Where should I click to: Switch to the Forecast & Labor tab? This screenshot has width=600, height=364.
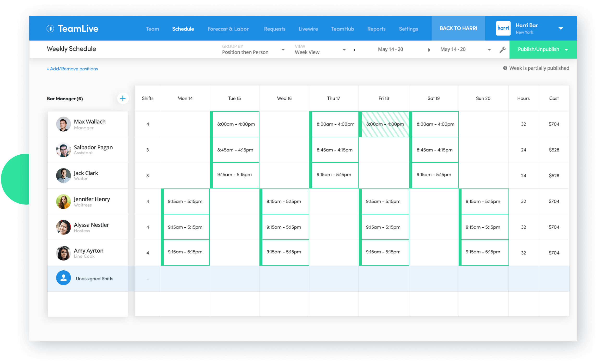228,29
